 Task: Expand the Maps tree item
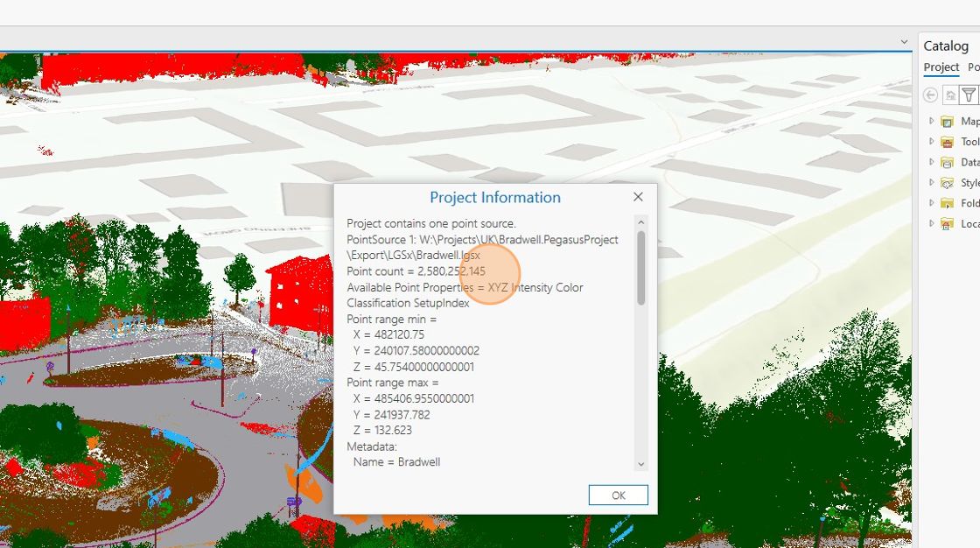[x=931, y=121]
